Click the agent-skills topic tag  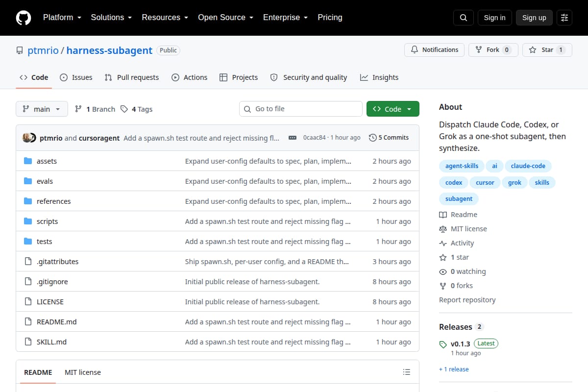462,166
